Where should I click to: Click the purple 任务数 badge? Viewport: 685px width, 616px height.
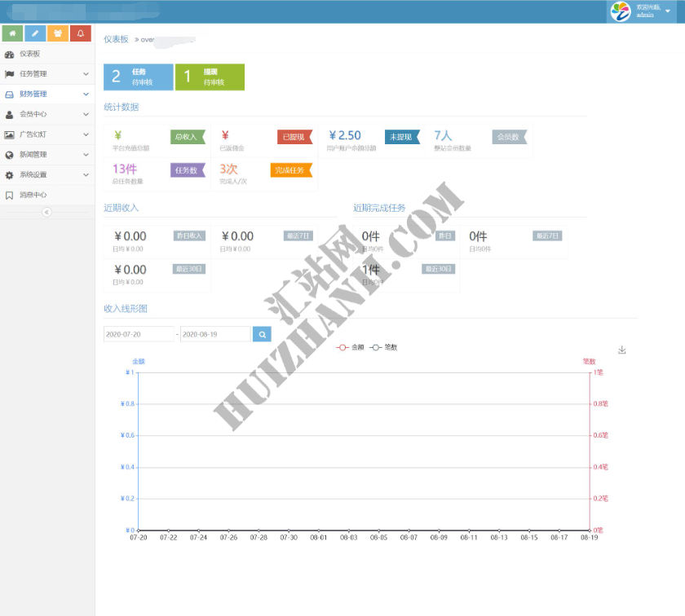point(188,170)
